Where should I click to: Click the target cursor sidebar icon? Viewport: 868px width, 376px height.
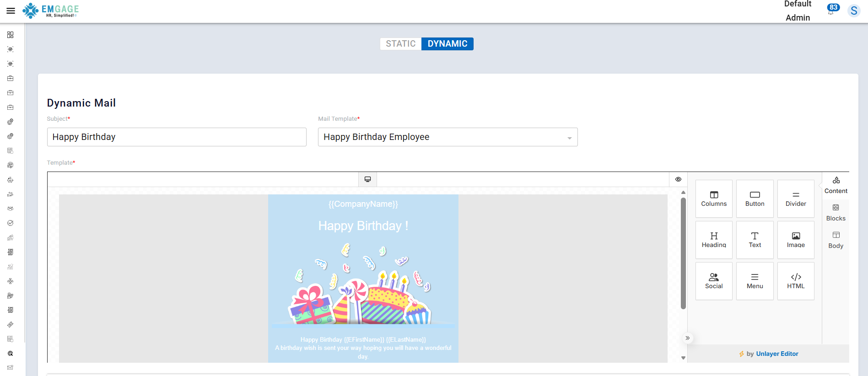pyautogui.click(x=10, y=354)
